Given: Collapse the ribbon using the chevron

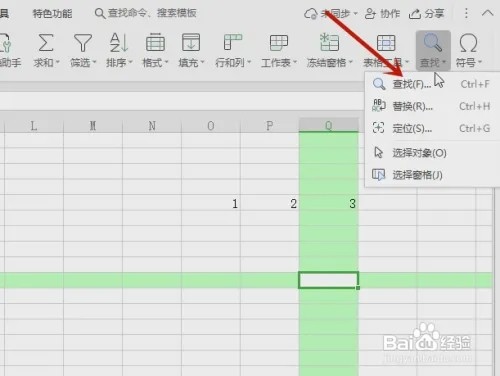Looking at the screenshot, I should [x=487, y=13].
